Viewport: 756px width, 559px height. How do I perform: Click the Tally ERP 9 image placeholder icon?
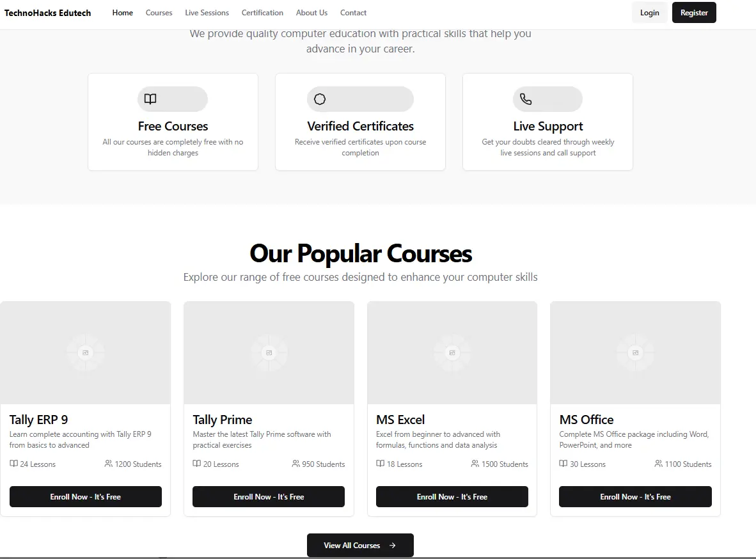(85, 352)
